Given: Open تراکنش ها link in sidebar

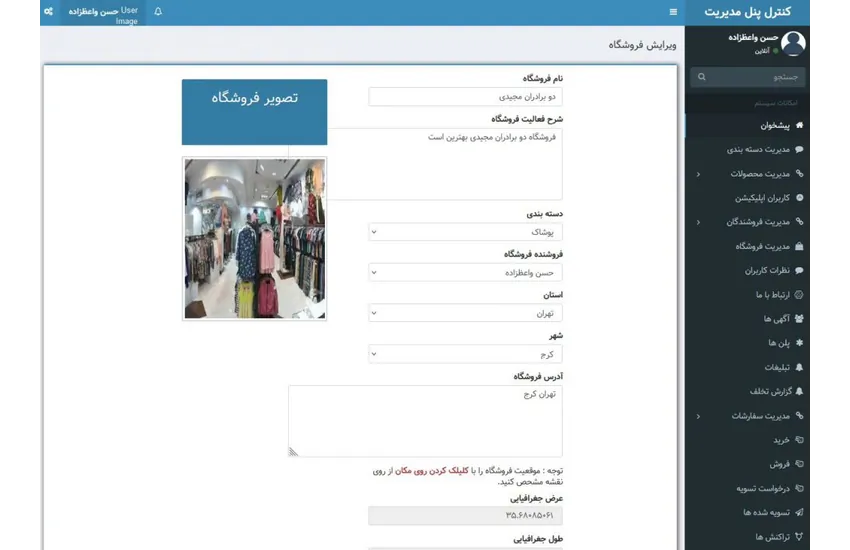Looking at the screenshot, I should coord(748,536).
